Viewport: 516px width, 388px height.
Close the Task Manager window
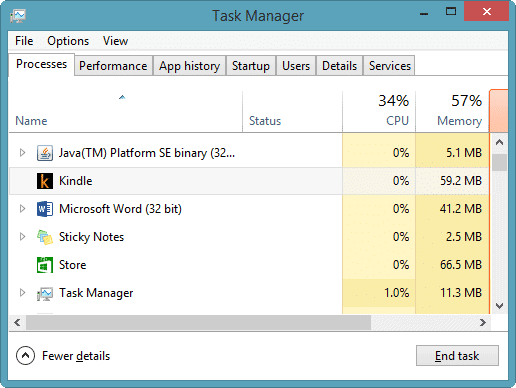(486, 12)
